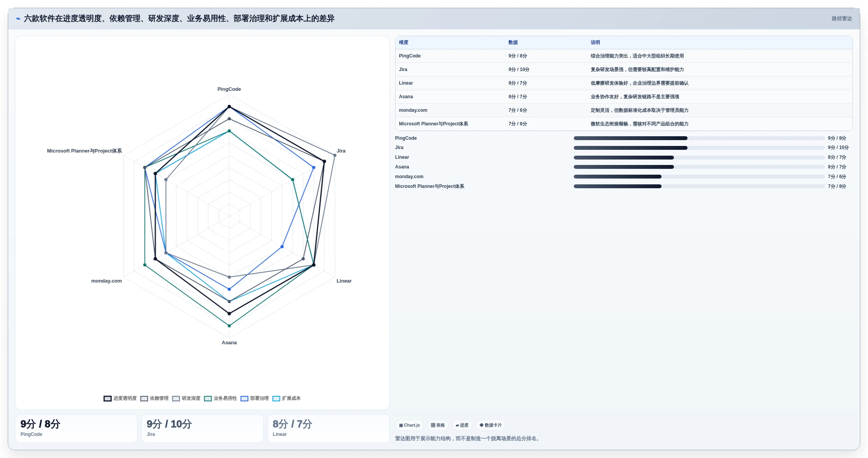Click the 路径雷达 label in header

(x=842, y=19)
